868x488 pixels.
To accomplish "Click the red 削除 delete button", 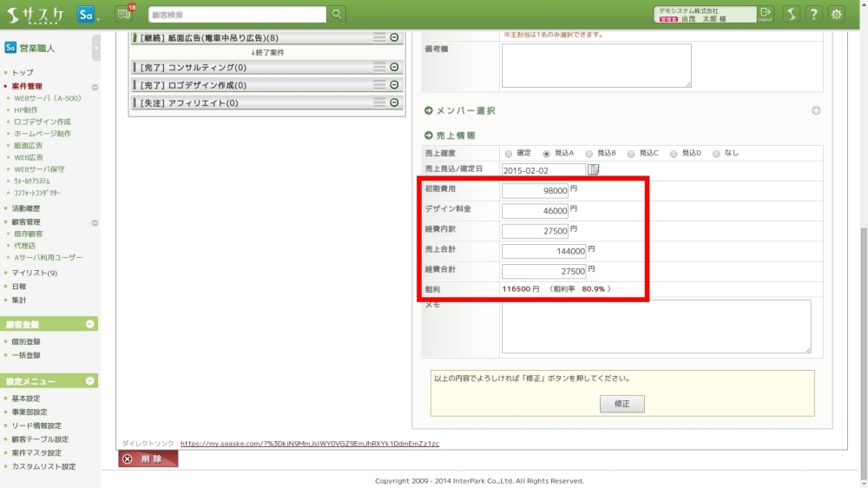I will pos(148,458).
